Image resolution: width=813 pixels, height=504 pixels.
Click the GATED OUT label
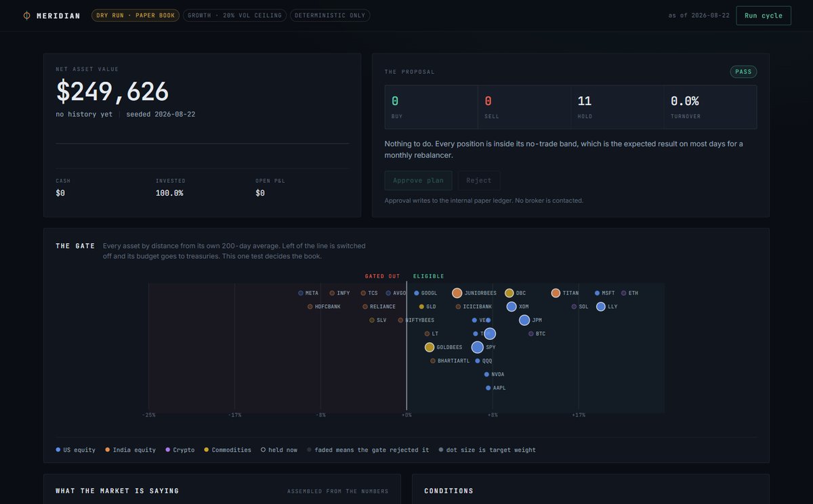(x=382, y=276)
